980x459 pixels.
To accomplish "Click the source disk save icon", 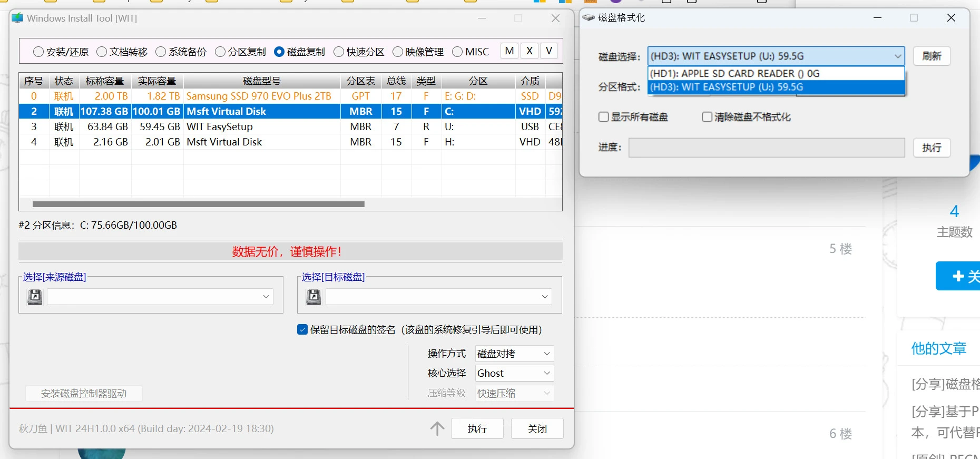I will [x=35, y=297].
